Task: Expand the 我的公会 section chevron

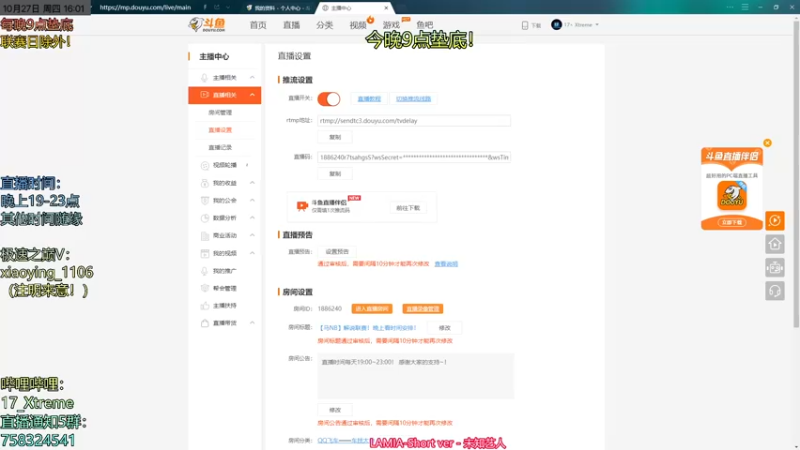Action: click(252, 200)
